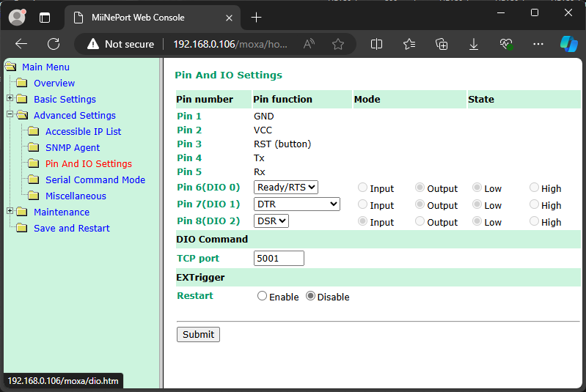Expand the Basic Settings tree node

[10, 99]
